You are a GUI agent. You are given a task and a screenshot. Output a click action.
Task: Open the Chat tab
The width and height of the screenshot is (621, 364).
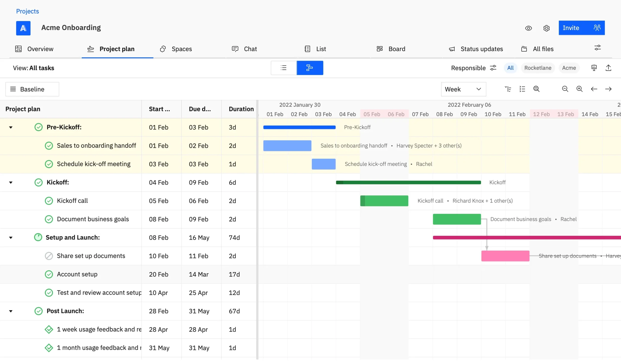(251, 49)
